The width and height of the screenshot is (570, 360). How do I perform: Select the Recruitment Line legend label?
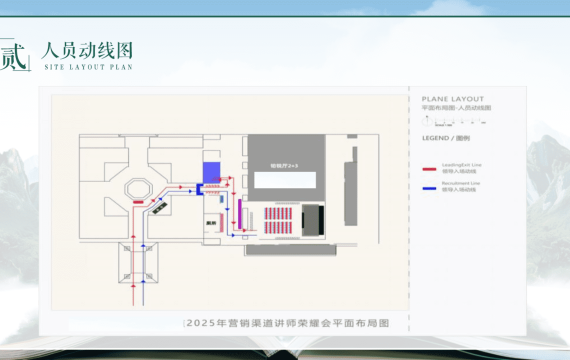pyautogui.click(x=461, y=183)
